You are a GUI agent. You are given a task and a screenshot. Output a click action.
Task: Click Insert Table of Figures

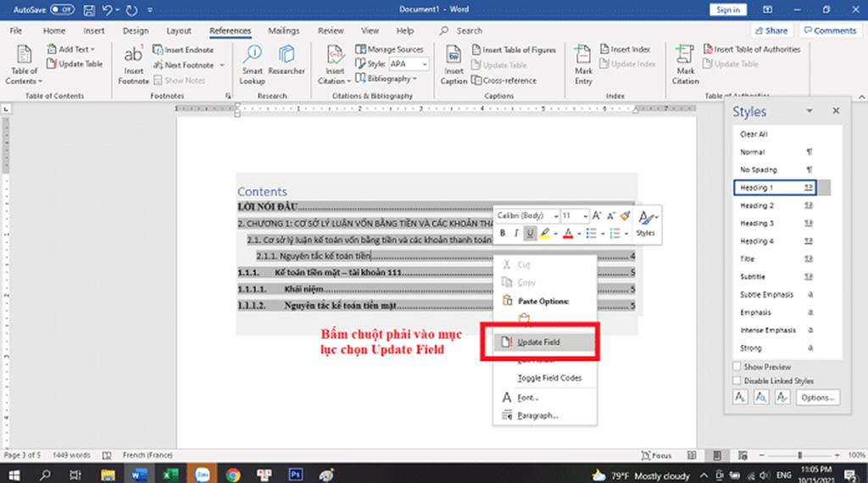click(x=514, y=50)
